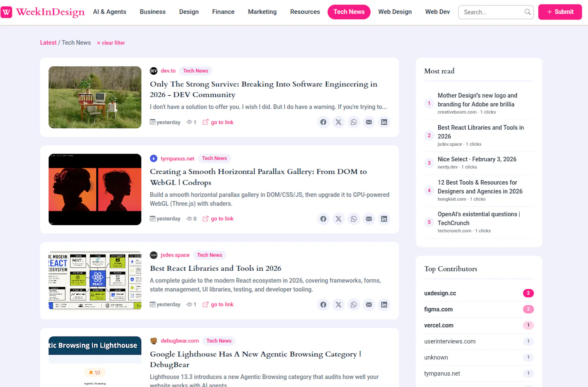Image resolution: width=588 pixels, height=387 pixels.
Task: Open 12 Best Tools & Resources most-read item
Action: click(480, 187)
